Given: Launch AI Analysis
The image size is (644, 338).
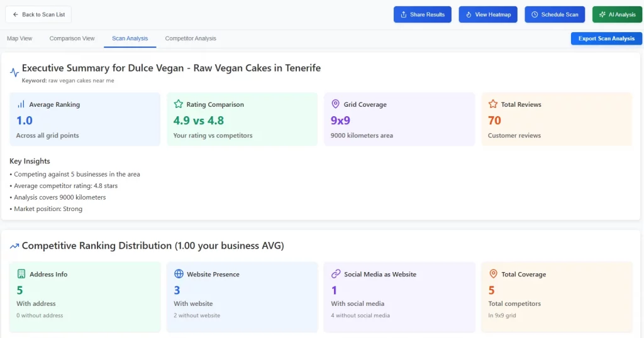Looking at the screenshot, I should [x=617, y=14].
